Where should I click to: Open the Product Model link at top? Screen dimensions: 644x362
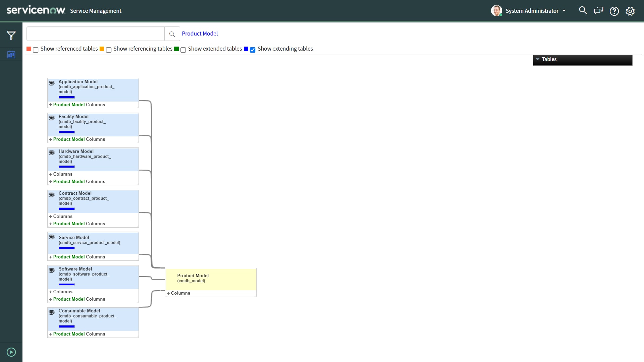pos(200,34)
